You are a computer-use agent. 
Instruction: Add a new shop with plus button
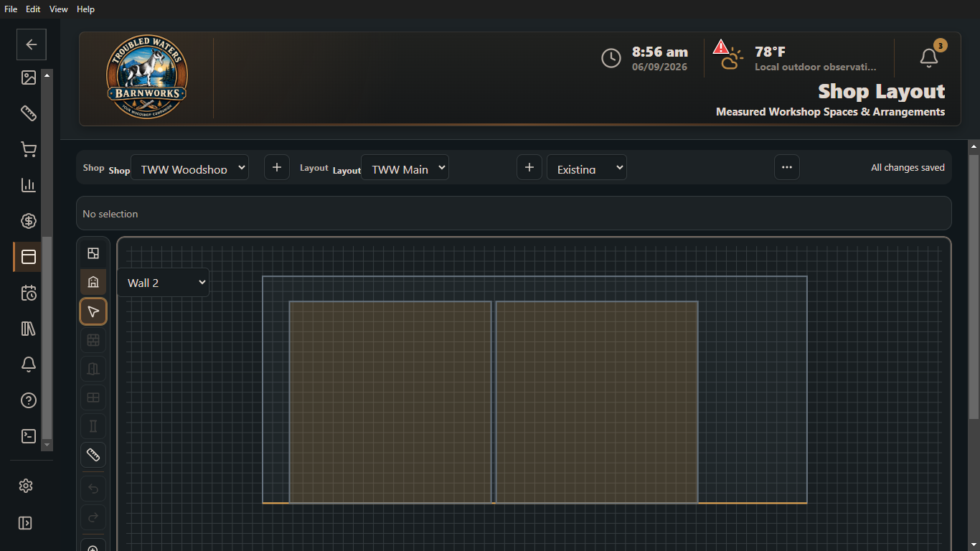click(x=277, y=168)
